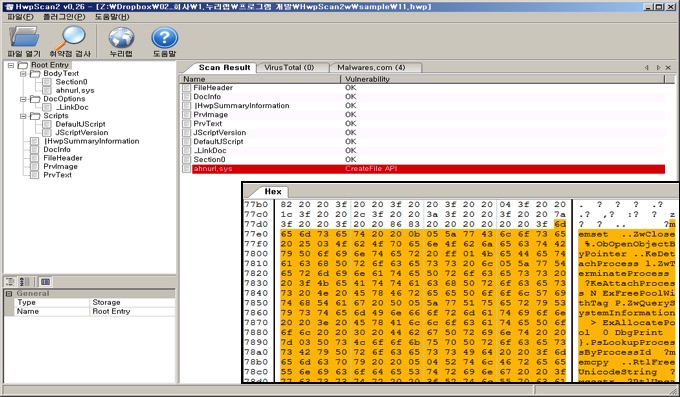Run the 취약점 검사 magnifier scan
Screen dimensions: 680x397
coord(70,42)
